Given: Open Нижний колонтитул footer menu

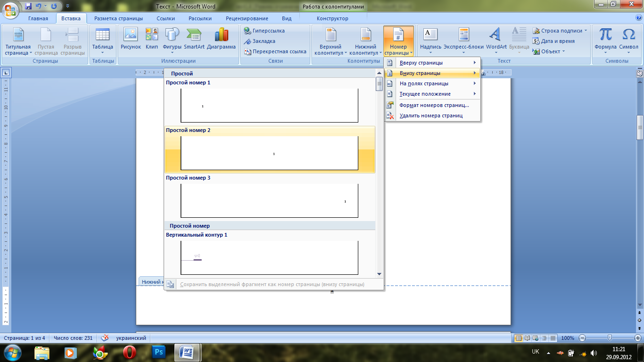Looking at the screenshot, I should tap(366, 41).
